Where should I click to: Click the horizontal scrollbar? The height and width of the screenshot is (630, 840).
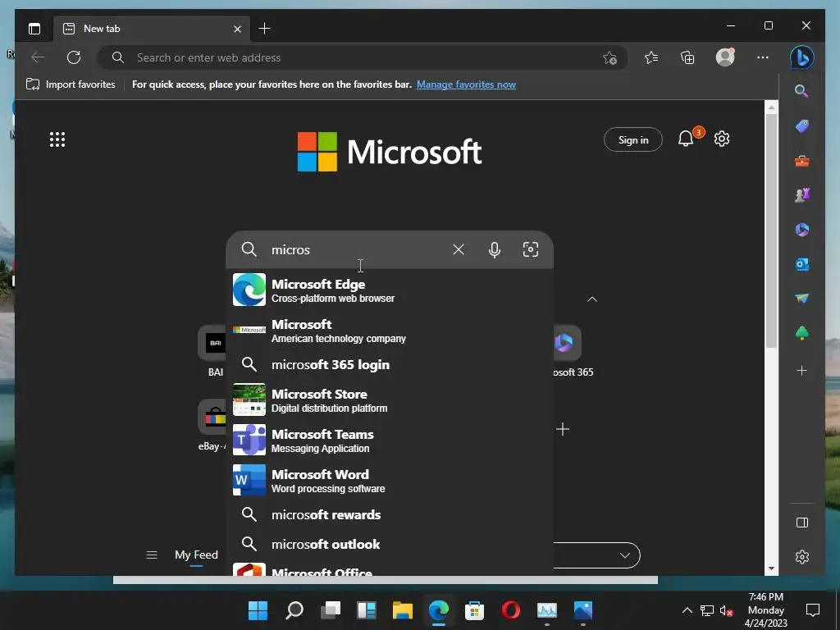(386, 580)
